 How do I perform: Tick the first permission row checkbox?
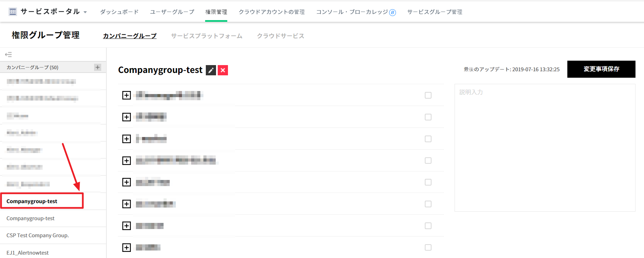(x=428, y=95)
